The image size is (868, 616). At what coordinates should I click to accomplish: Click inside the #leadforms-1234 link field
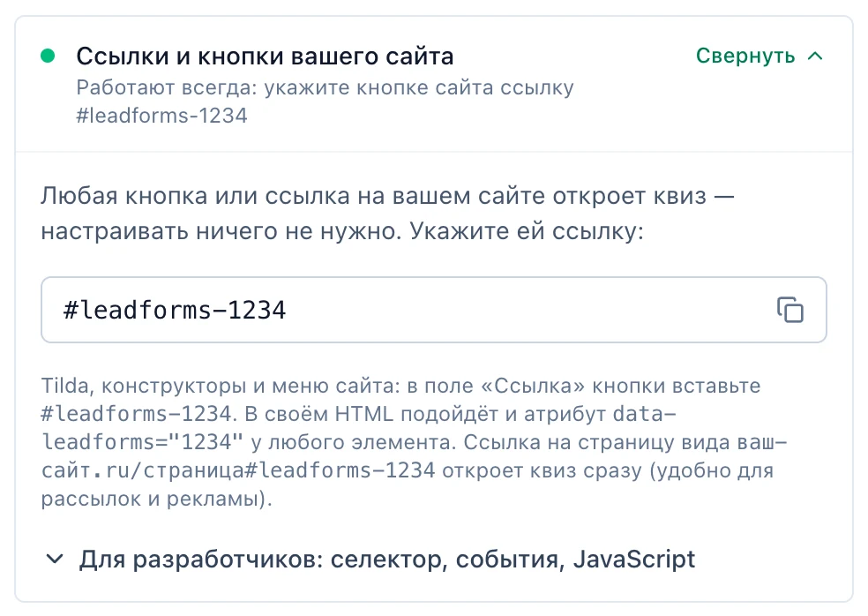point(433,310)
